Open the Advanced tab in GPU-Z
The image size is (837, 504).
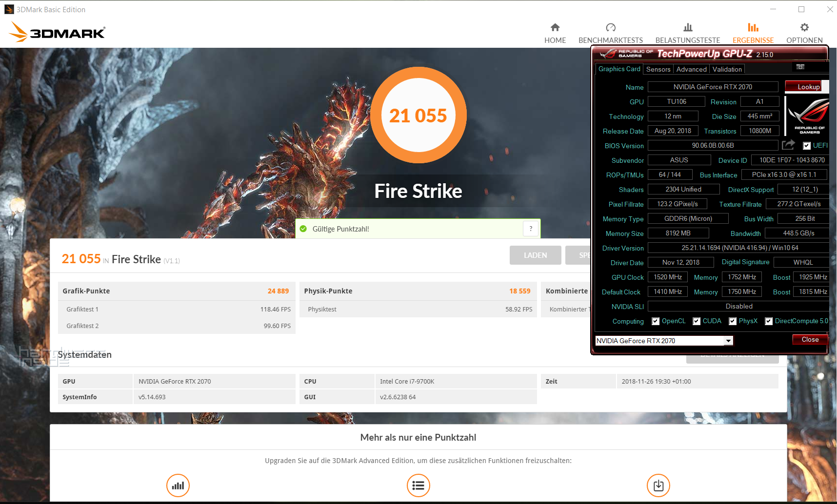(x=691, y=69)
